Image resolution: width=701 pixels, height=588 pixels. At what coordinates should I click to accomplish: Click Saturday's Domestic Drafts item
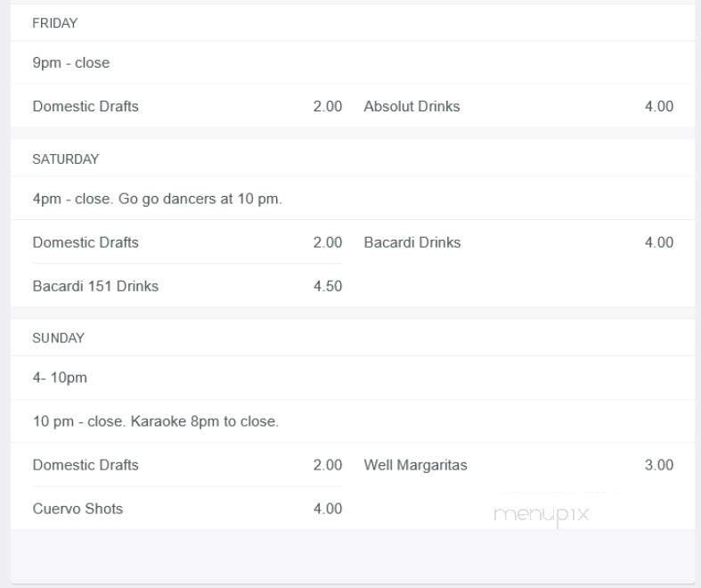coord(86,242)
